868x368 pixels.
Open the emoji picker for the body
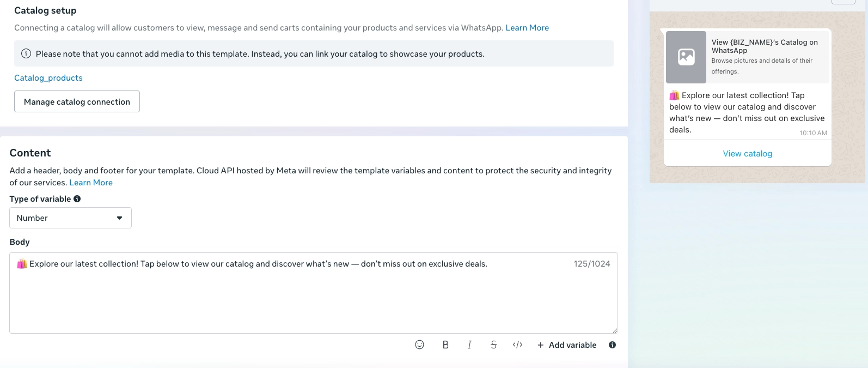click(419, 345)
